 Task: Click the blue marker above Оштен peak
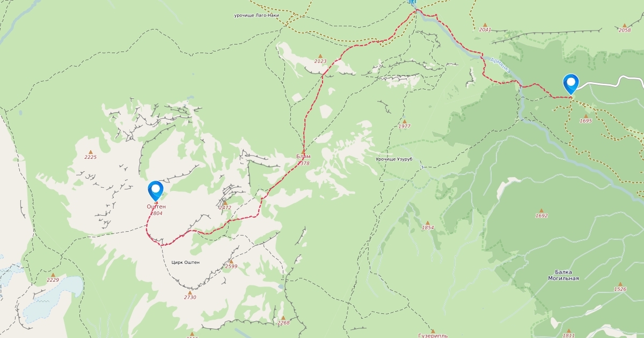point(156,190)
